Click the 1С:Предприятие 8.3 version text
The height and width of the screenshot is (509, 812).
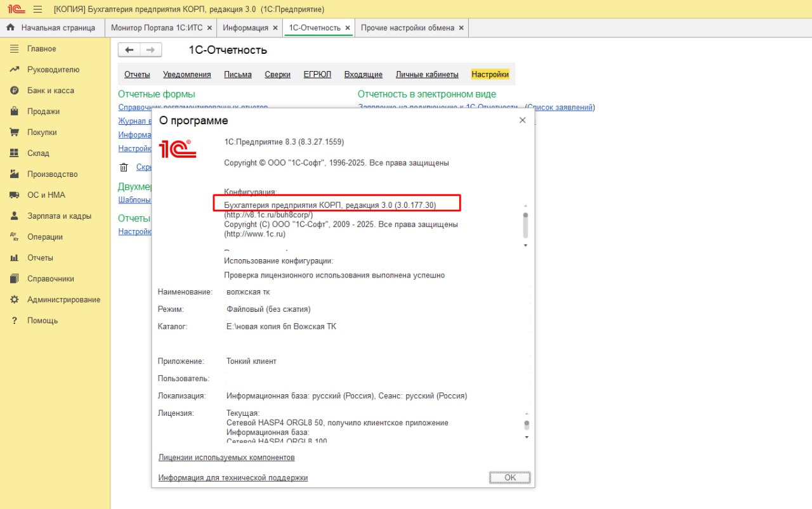(x=285, y=142)
